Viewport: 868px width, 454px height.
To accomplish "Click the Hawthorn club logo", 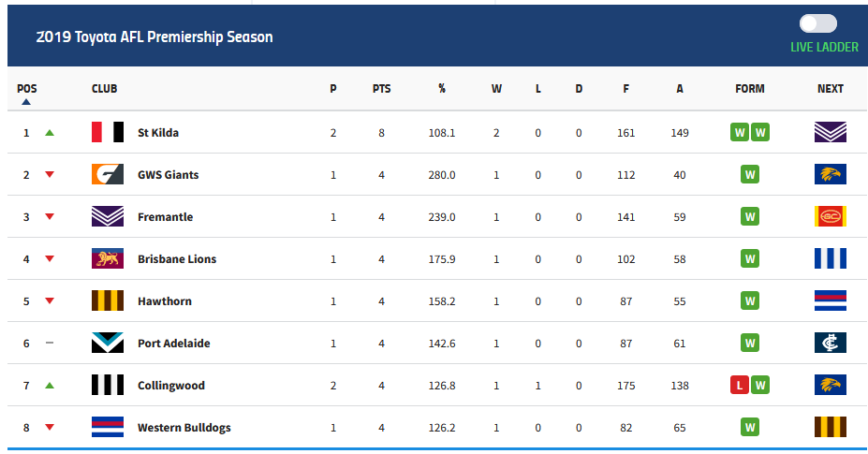I will point(108,301).
